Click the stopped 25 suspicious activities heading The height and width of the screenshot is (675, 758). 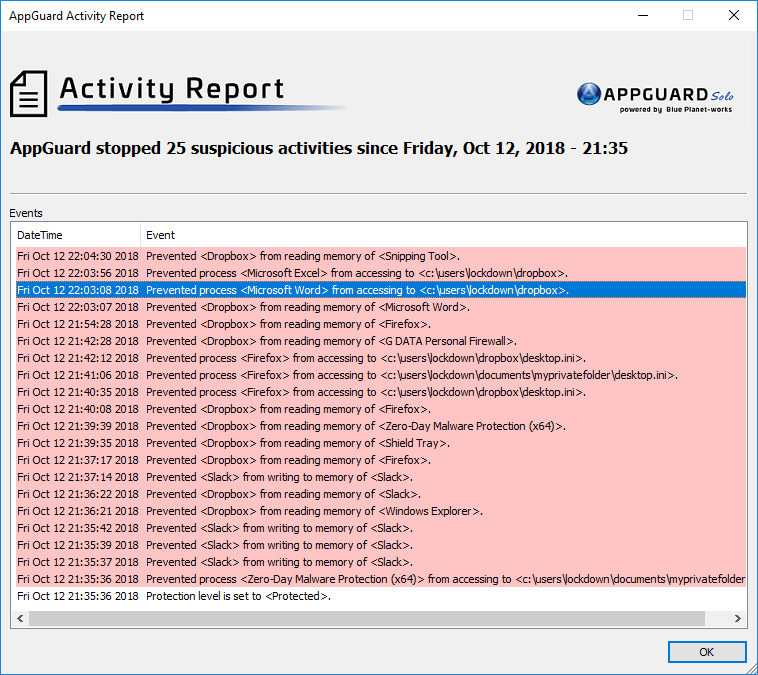click(x=319, y=148)
